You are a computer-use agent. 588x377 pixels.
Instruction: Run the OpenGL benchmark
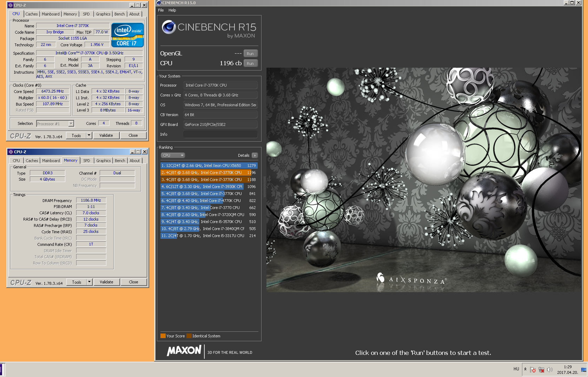coord(250,54)
